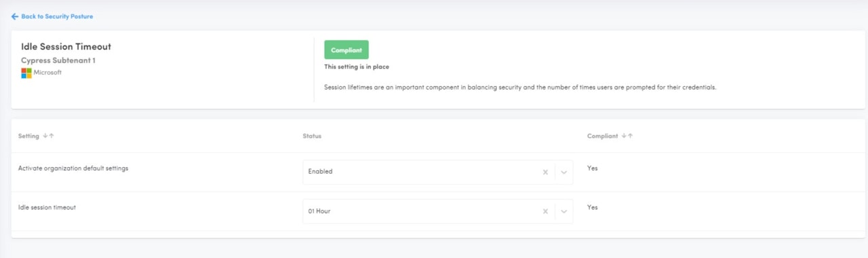
Task: Click the Compliant column header
Action: (603, 136)
